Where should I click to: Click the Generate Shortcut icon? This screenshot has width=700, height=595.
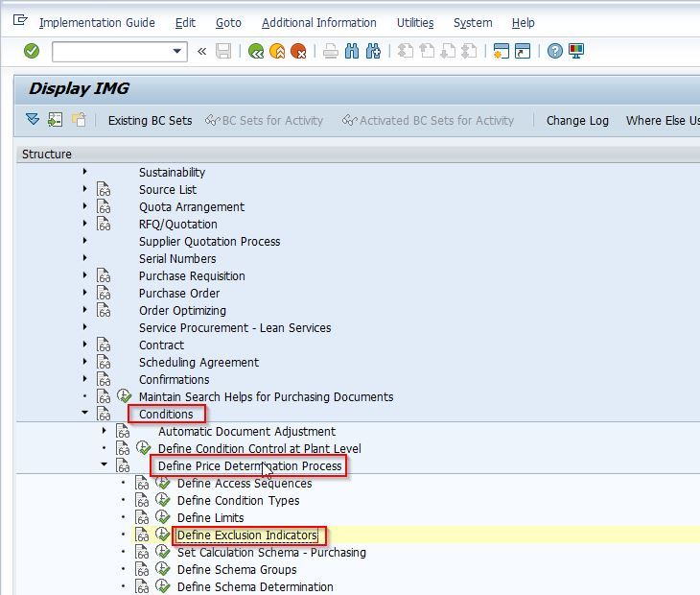tap(523, 52)
